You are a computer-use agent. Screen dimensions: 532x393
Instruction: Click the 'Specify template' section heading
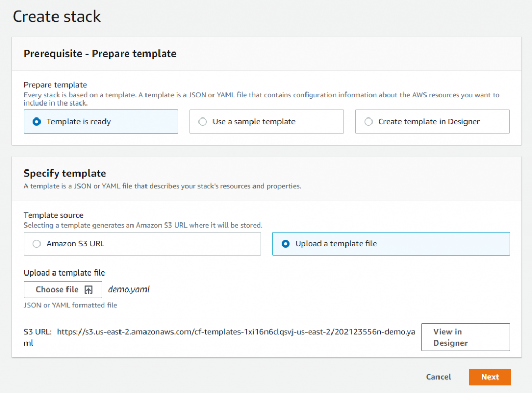[x=65, y=173]
